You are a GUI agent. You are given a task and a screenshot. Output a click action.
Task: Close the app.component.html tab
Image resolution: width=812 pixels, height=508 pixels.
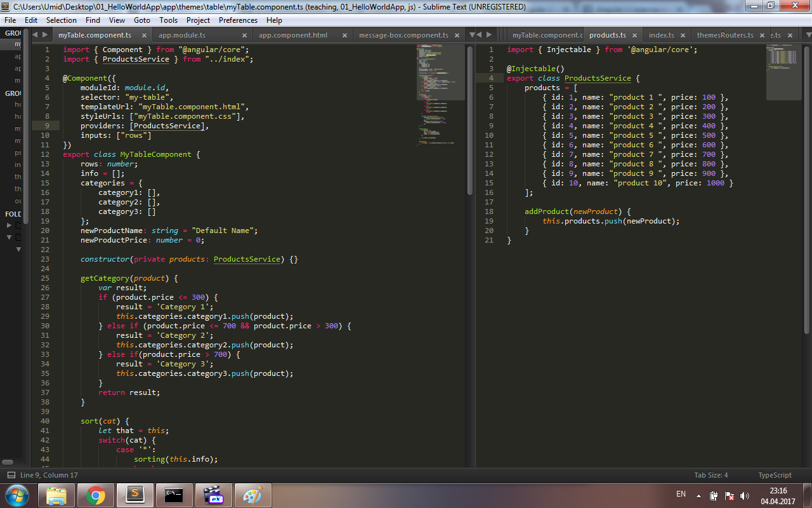tap(345, 36)
